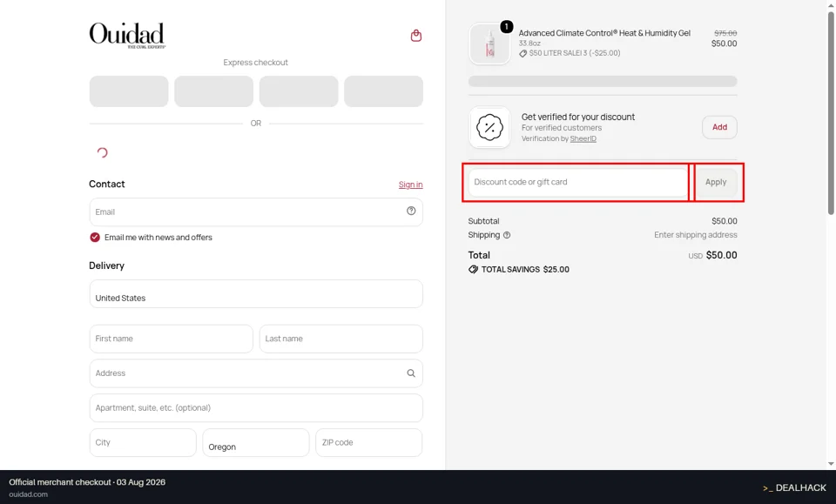
Task: Focus the City input field
Action: [143, 443]
